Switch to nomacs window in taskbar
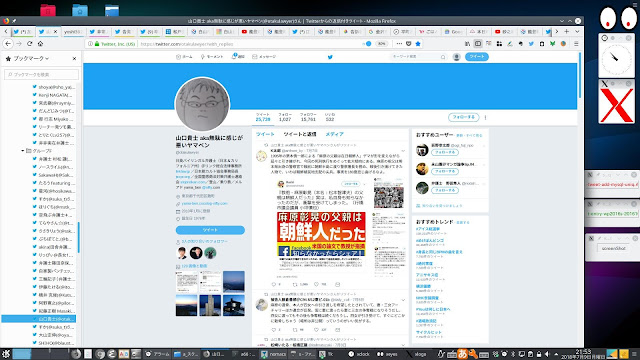640x360 pixels. [x=273, y=354]
